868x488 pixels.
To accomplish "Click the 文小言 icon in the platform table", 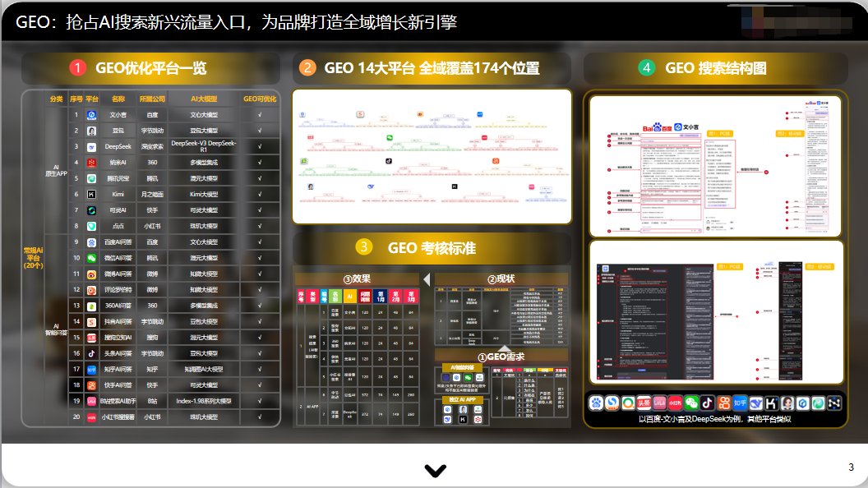I will (92, 115).
